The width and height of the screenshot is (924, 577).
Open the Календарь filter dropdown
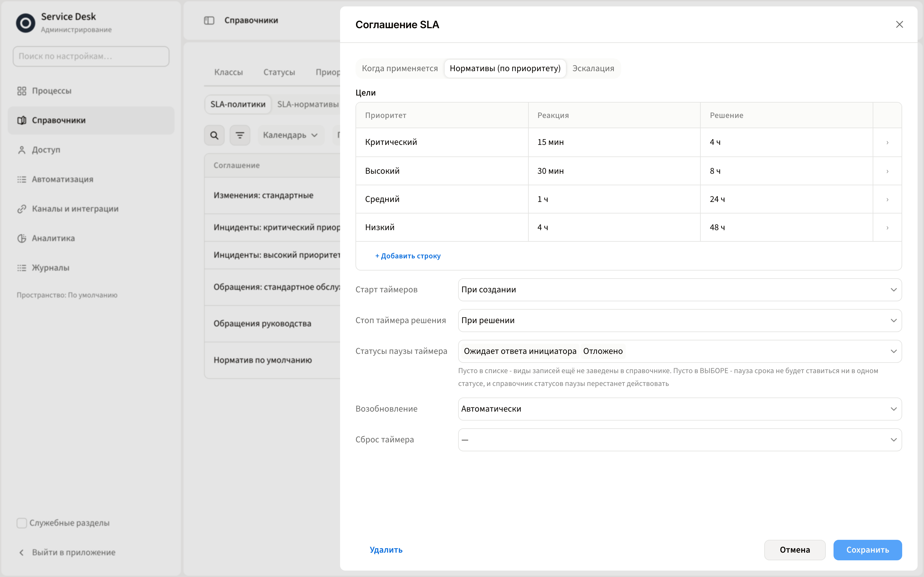pos(291,136)
